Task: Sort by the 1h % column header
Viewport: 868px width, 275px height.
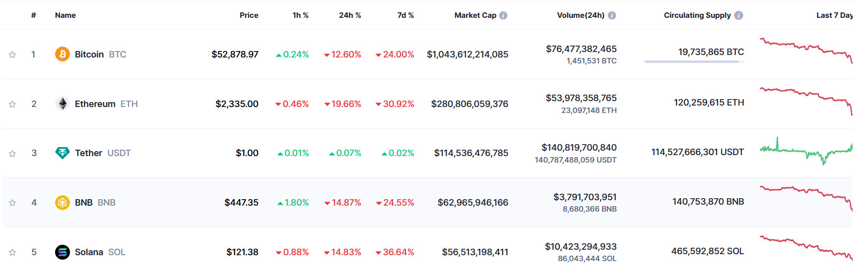Action: coord(300,15)
